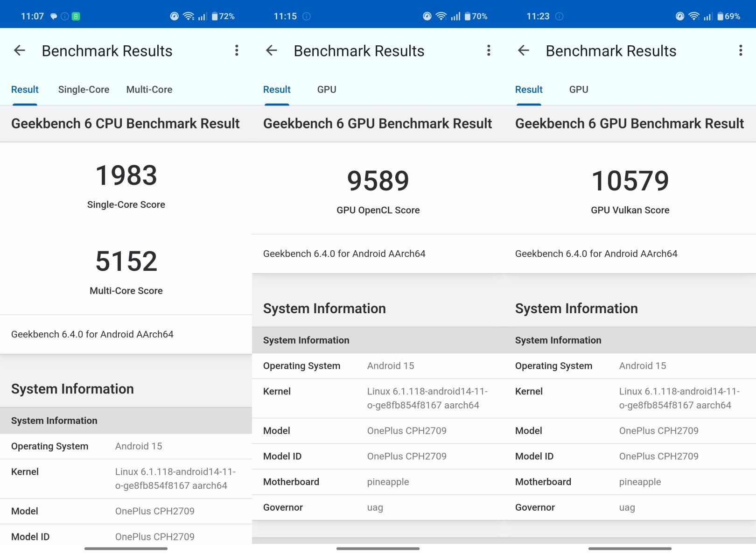Tap the 9589 OpenCL score value

[378, 181]
